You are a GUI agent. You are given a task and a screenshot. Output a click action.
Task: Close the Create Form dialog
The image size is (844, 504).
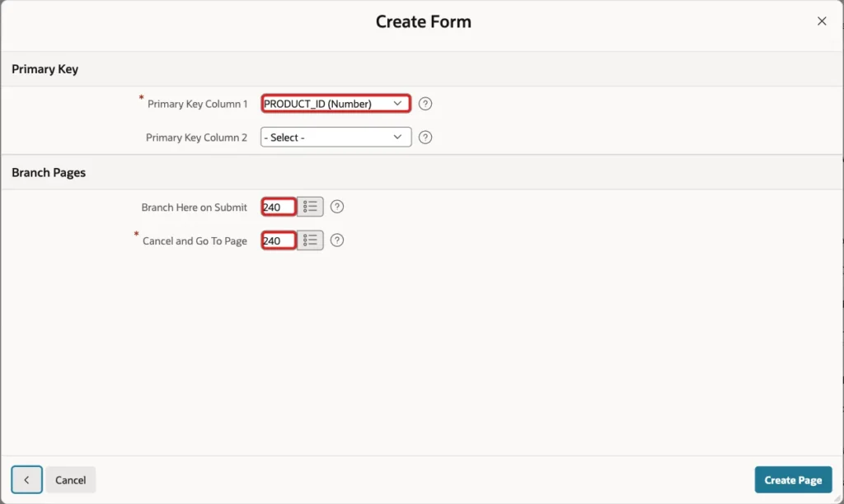click(x=822, y=21)
